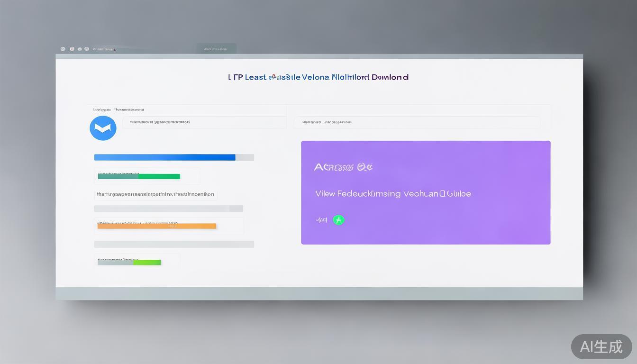Click the second round icon in title bar
637x364 pixels.
72,49
